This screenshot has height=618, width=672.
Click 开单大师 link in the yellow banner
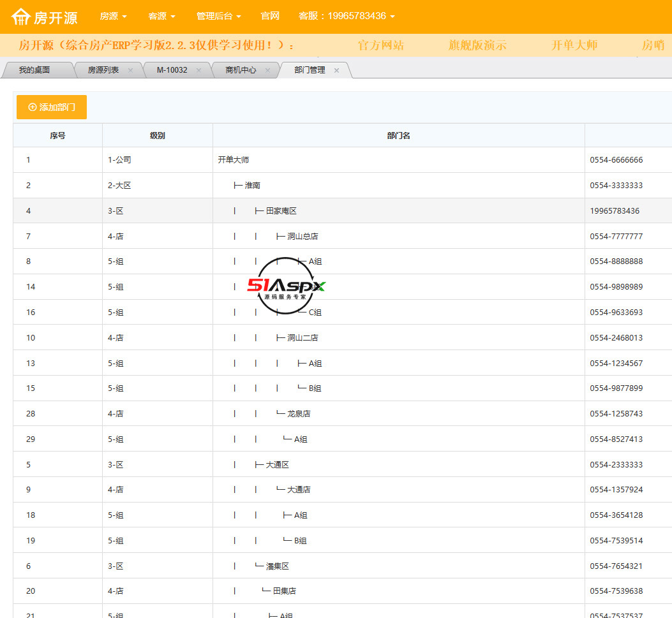[x=574, y=45]
